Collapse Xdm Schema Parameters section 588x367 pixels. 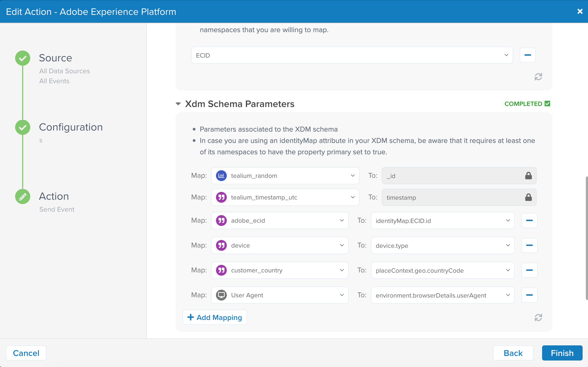click(178, 104)
